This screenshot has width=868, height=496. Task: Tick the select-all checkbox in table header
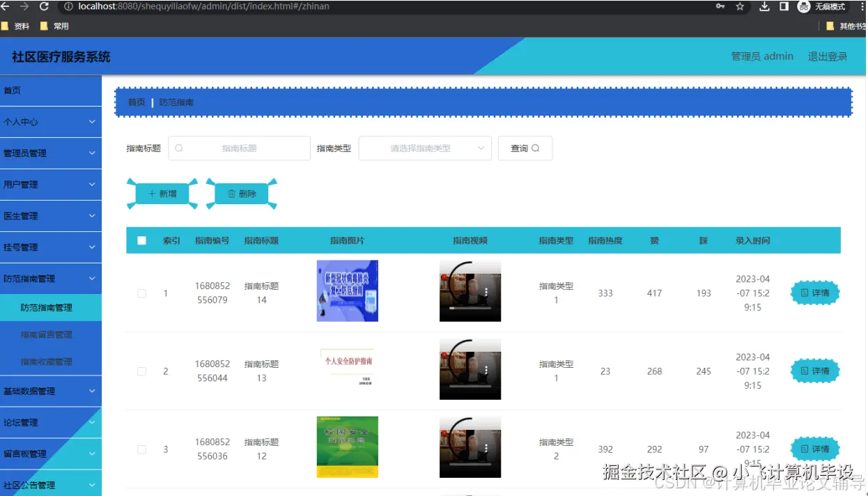[x=142, y=240]
